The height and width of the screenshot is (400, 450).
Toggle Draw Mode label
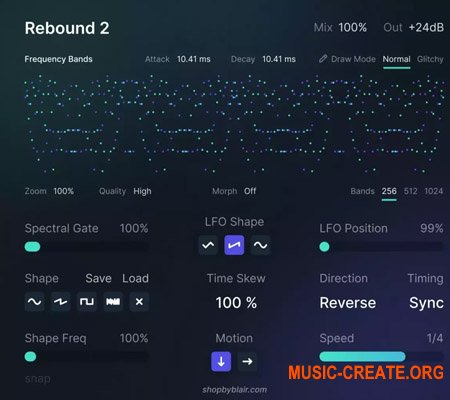point(353,59)
